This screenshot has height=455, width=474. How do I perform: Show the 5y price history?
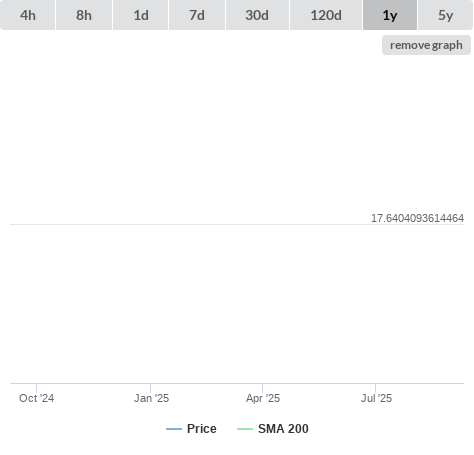pyautogui.click(x=445, y=15)
